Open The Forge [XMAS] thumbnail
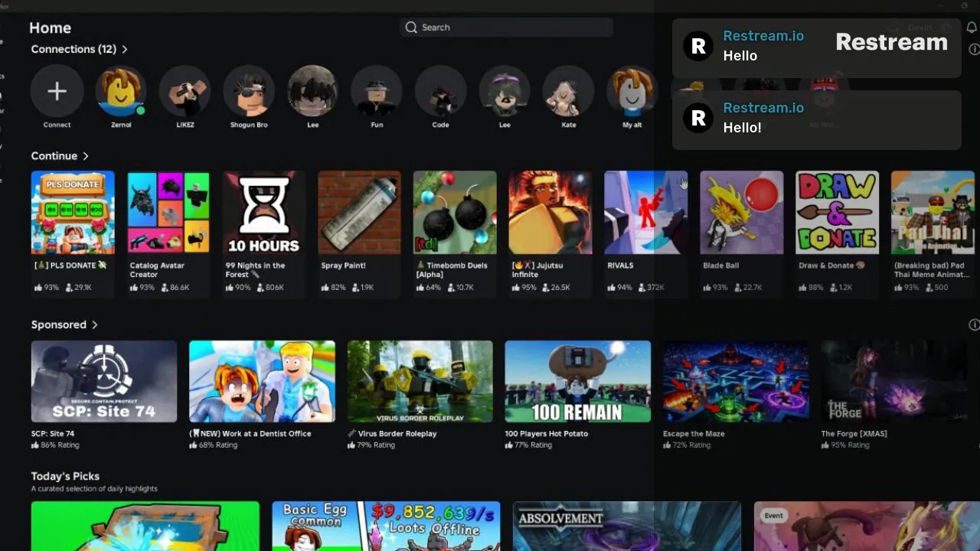This screenshot has height=551, width=980. pyautogui.click(x=893, y=381)
